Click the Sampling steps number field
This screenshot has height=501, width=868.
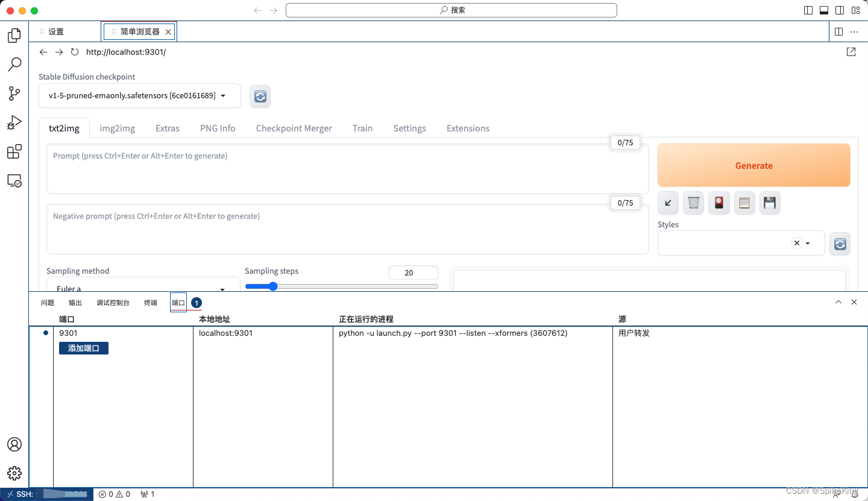tap(414, 273)
